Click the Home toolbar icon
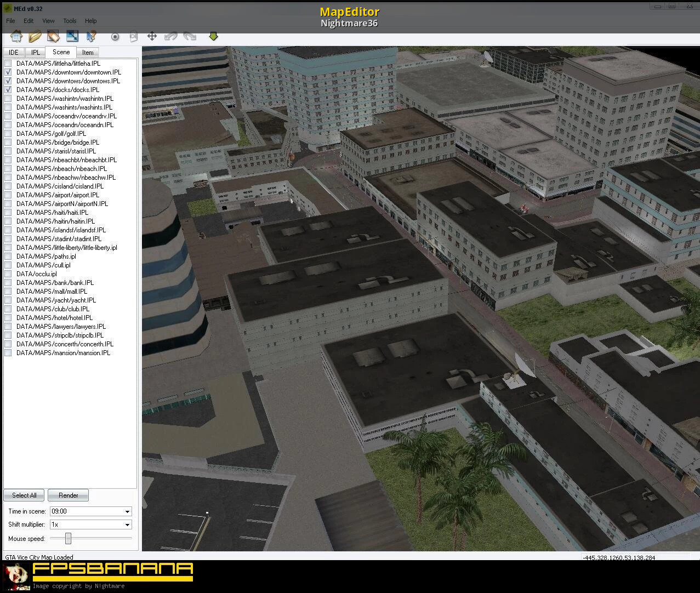Image resolution: width=700 pixels, height=593 pixels. tap(16, 37)
